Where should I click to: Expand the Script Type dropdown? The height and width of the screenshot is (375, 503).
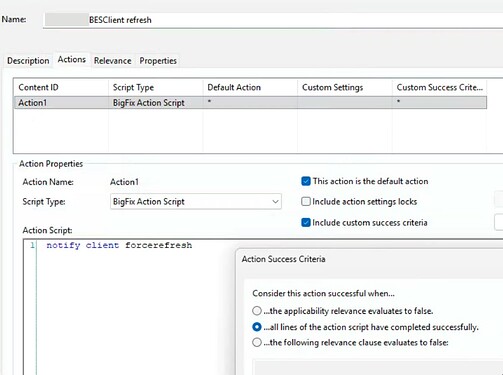(196, 201)
